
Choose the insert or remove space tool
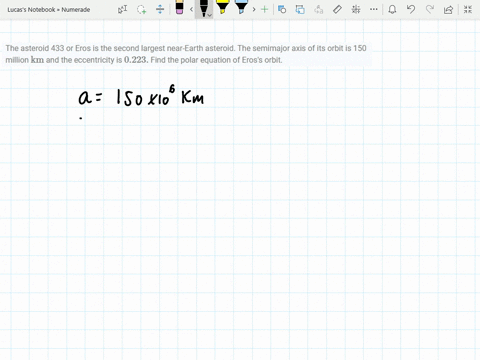[x=160, y=9]
